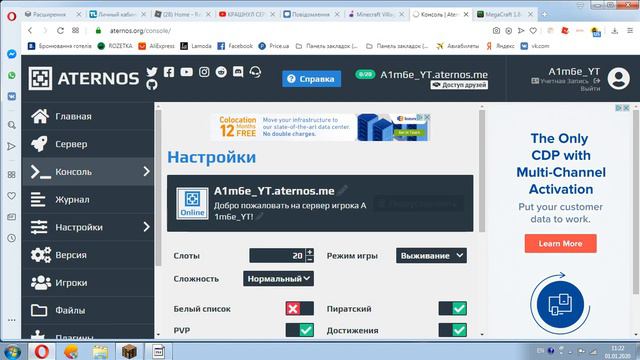Click Доступ друзей button

[459, 85]
